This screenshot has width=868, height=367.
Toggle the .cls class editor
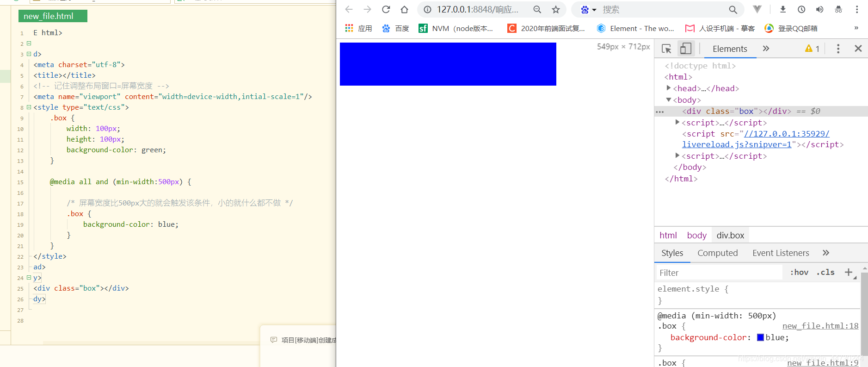(825, 272)
